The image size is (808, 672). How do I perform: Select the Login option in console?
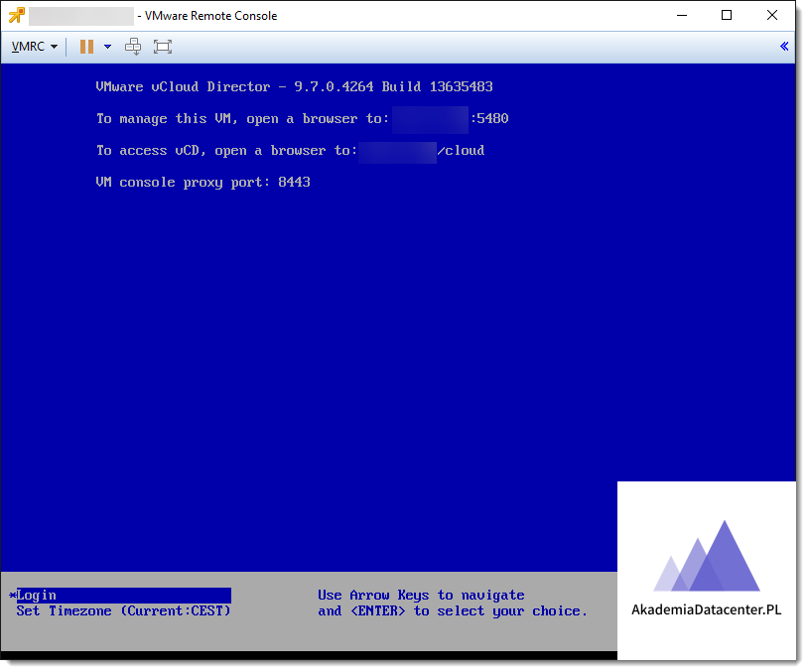37,596
